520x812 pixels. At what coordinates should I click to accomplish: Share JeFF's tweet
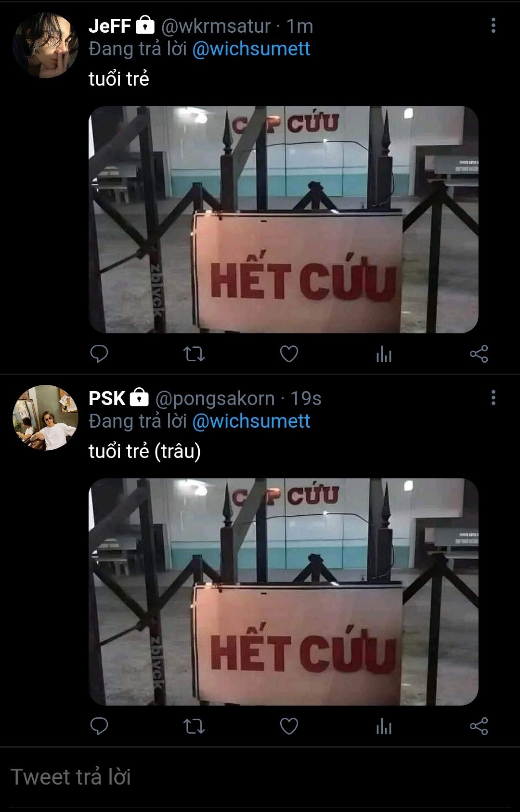[x=479, y=354]
